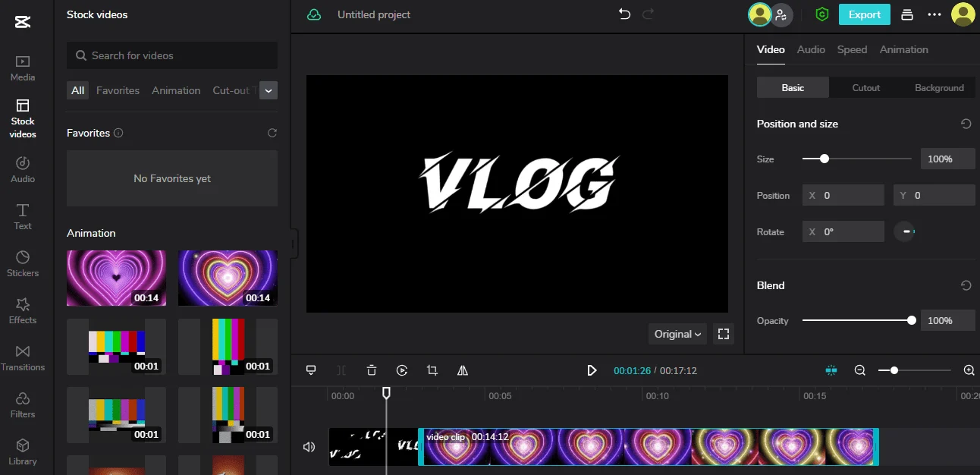Image resolution: width=980 pixels, height=475 pixels.
Task: Open the Stickers panel in sidebar
Action: click(23, 264)
